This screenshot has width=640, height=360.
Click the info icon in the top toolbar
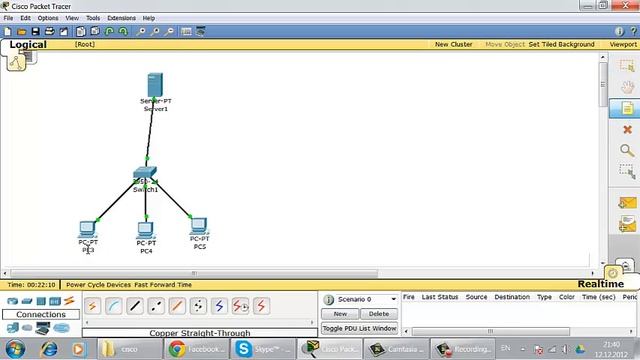pos(619,31)
